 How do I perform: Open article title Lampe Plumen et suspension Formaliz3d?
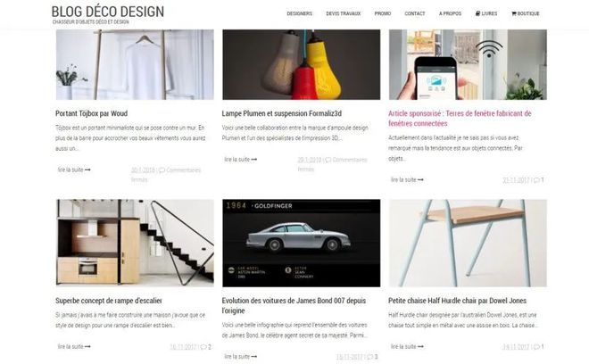[x=282, y=113]
